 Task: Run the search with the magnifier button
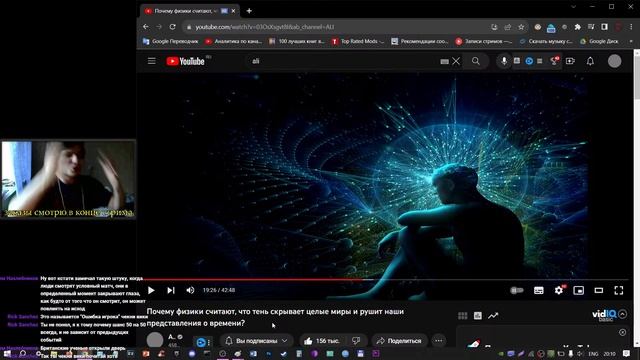coord(476,61)
